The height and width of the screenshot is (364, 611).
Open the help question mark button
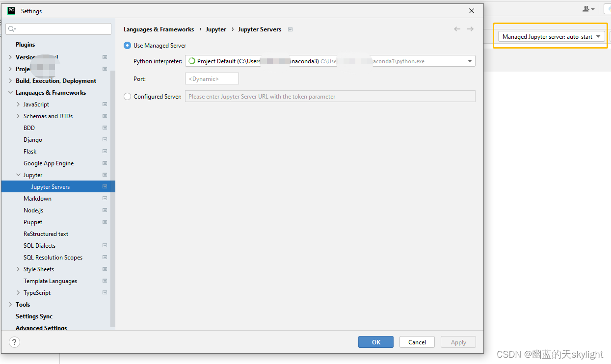pyautogui.click(x=14, y=342)
